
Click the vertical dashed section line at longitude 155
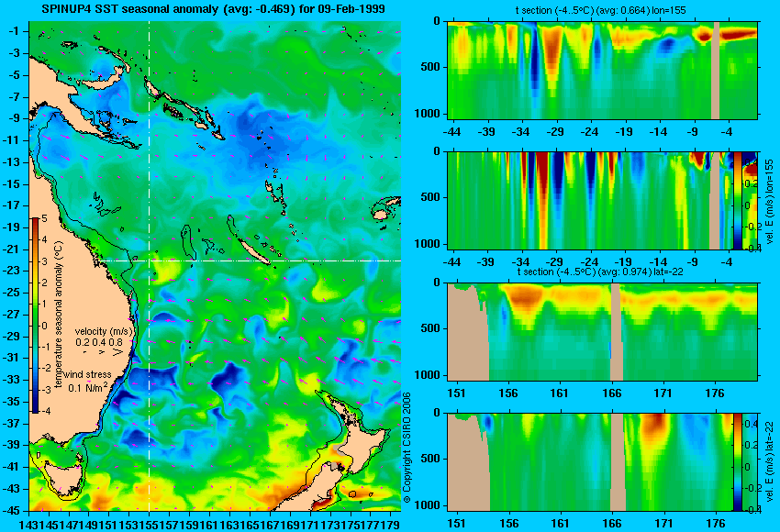pyautogui.click(x=149, y=266)
